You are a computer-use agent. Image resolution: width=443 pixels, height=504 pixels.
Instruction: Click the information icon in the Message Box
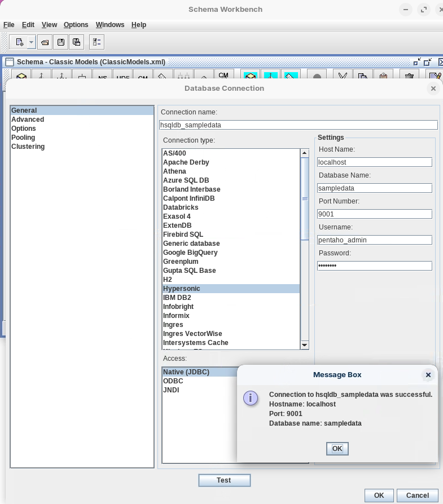[251, 398]
